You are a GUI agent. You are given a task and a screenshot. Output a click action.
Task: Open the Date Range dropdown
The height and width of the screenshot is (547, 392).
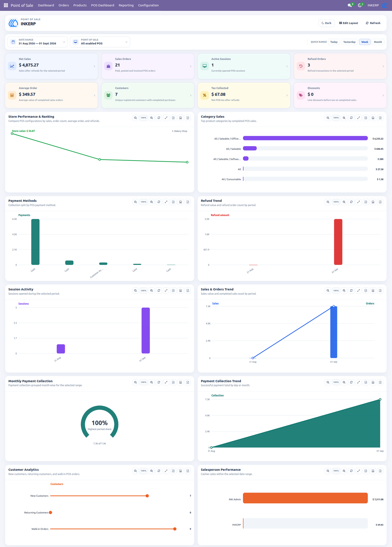pyautogui.click(x=38, y=42)
